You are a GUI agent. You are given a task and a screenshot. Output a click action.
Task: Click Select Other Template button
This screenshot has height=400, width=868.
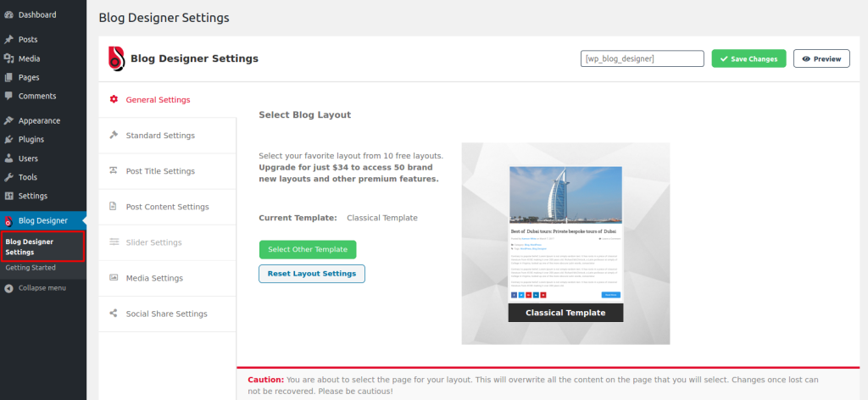[308, 249]
